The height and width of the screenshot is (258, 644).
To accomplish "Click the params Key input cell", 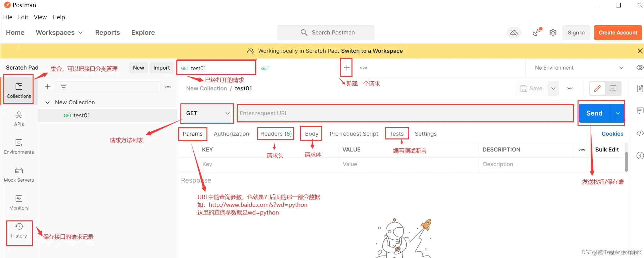I will 268,164.
